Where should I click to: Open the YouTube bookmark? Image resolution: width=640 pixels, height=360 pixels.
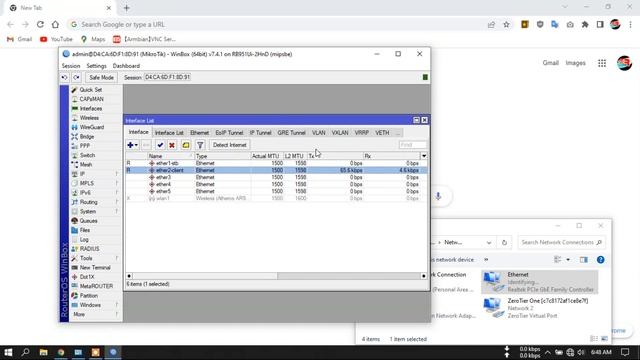point(56,39)
